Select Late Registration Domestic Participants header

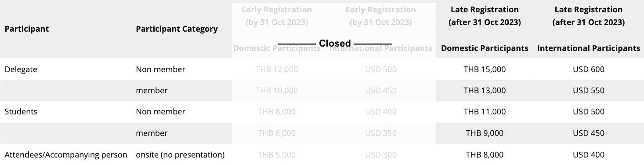click(485, 29)
